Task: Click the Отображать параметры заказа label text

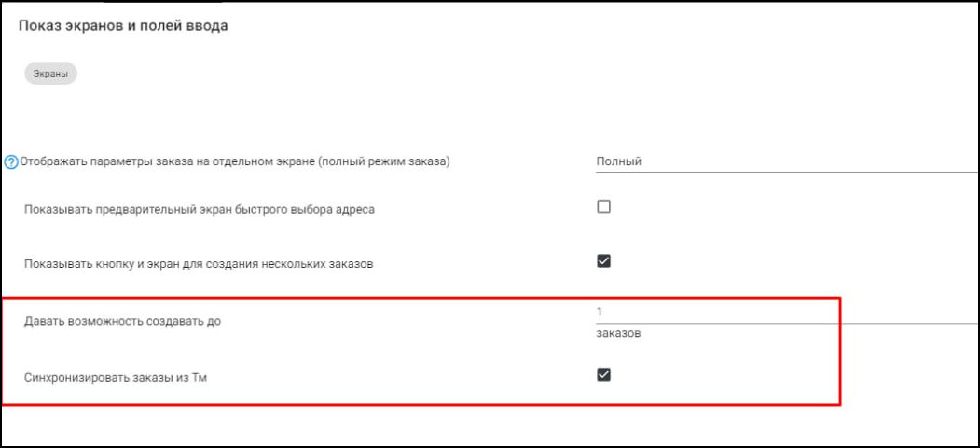Action: [x=168, y=161]
